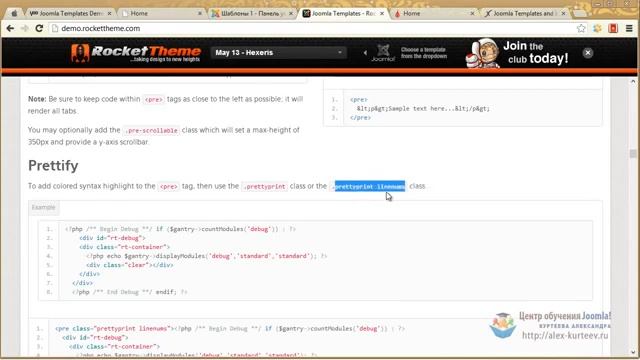Click the browser forward arrow
640x360 pixels.
click(x=24, y=28)
